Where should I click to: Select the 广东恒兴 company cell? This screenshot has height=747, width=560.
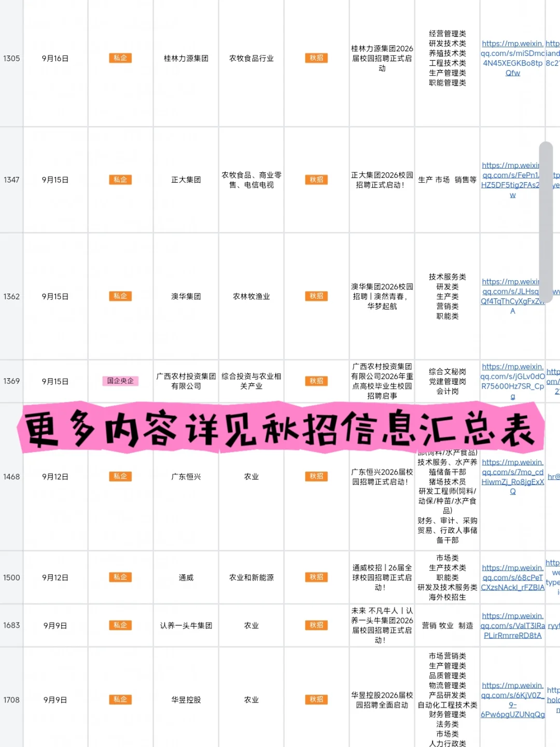point(186,477)
